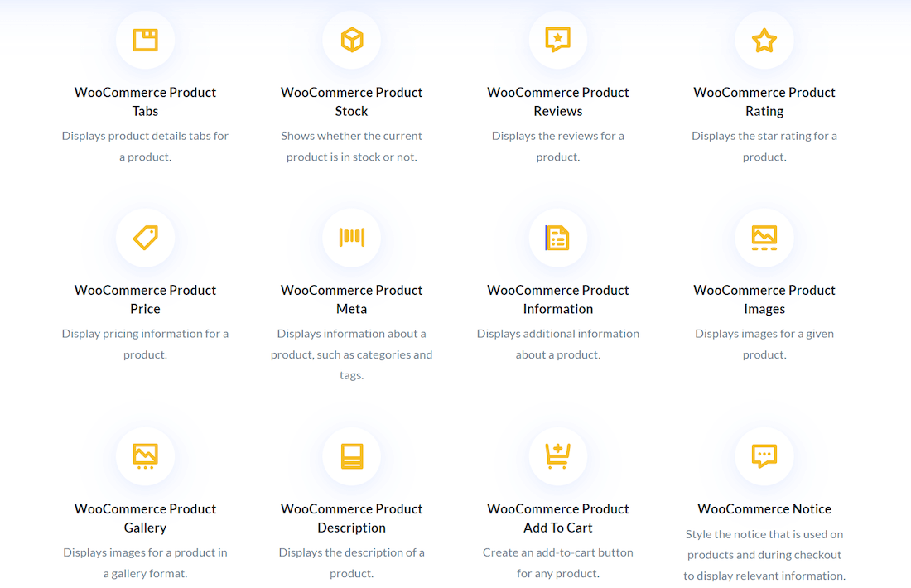Open the WooCommerce Product Tabs heading
Screen dimensions: 911x588
145,102
